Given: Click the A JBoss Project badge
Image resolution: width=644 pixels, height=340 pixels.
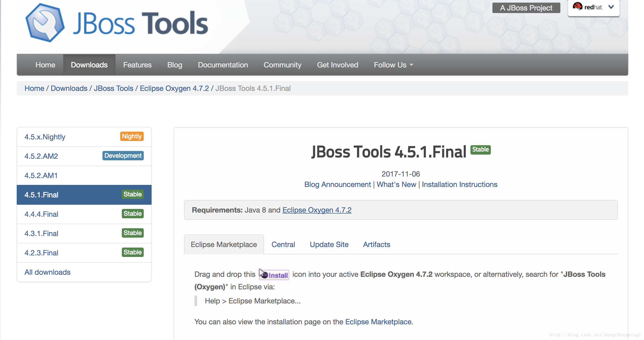Looking at the screenshot, I should 526,8.
